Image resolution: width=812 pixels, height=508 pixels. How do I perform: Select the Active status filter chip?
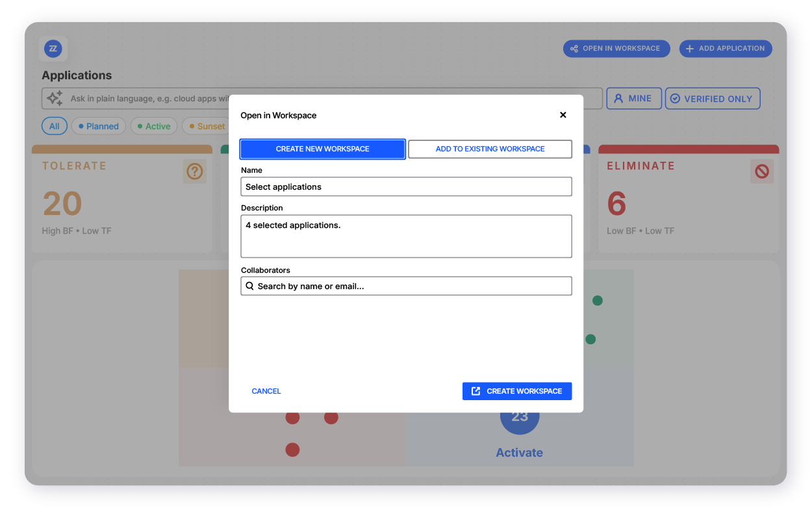[x=154, y=126]
